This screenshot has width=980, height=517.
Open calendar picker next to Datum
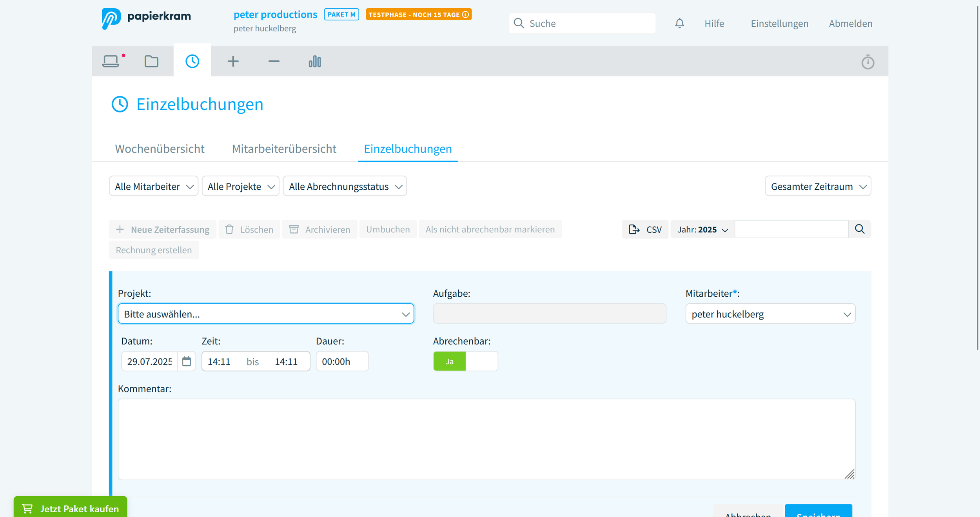pos(187,361)
